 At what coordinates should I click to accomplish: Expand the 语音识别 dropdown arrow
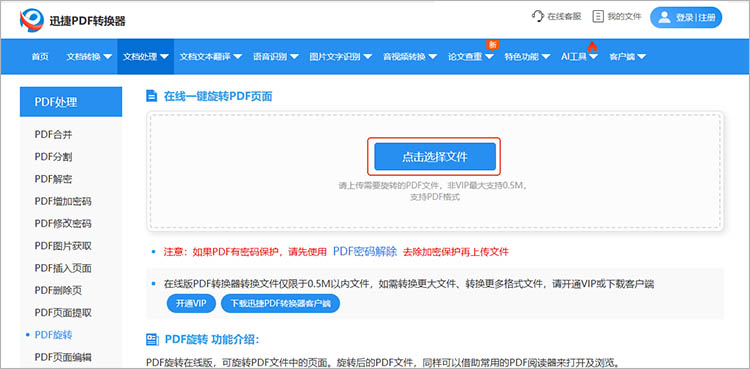(x=294, y=56)
